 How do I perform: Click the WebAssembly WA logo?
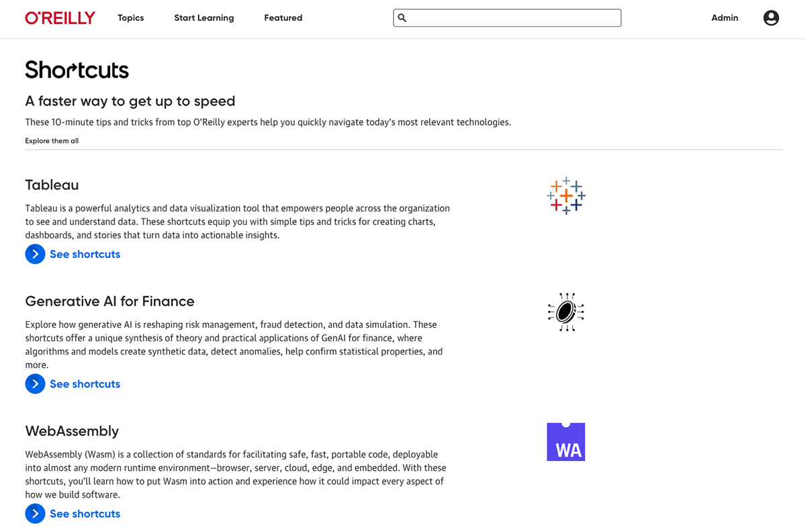click(566, 442)
